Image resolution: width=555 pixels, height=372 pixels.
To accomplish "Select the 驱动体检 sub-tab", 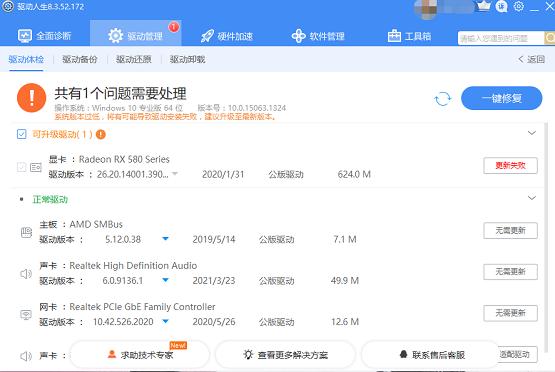I will (x=26, y=59).
